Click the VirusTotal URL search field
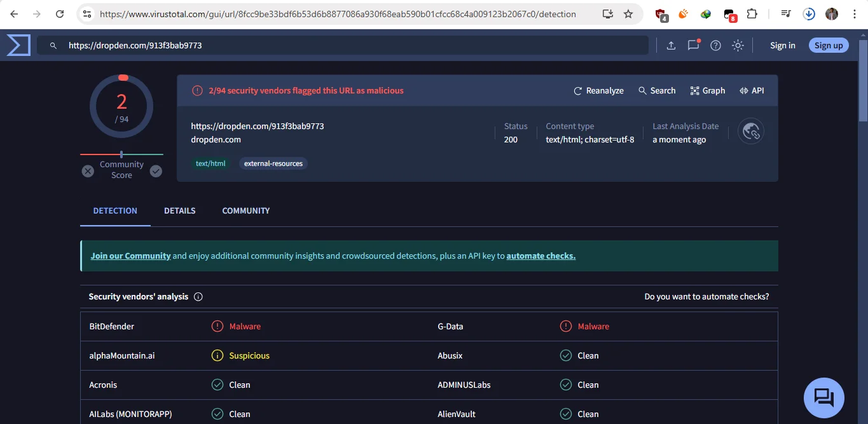 (343, 46)
